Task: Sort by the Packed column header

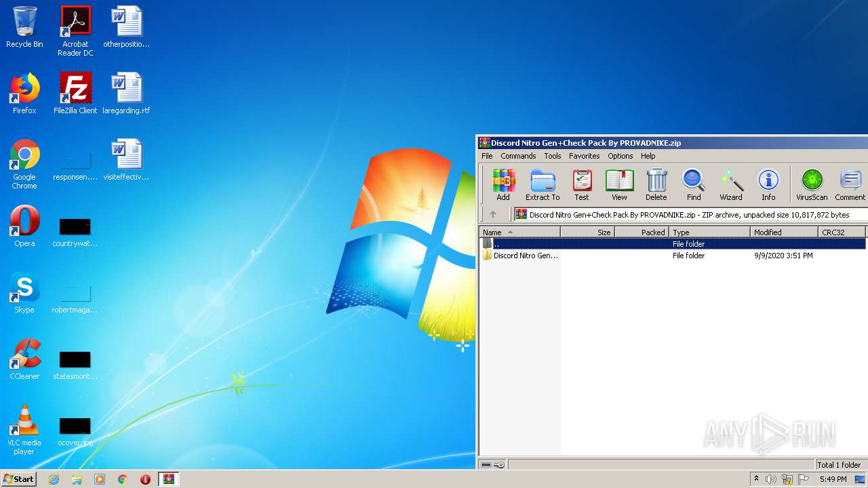Action: click(x=642, y=232)
